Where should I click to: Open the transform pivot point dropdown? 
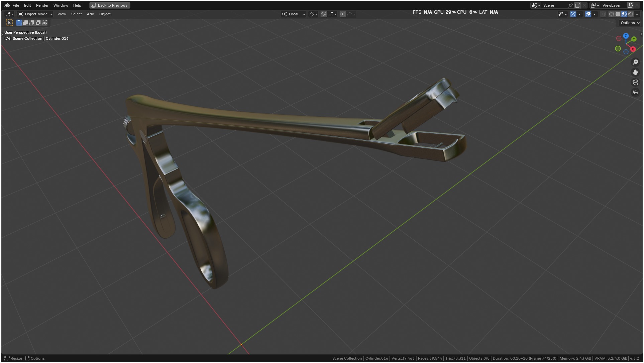click(x=313, y=14)
